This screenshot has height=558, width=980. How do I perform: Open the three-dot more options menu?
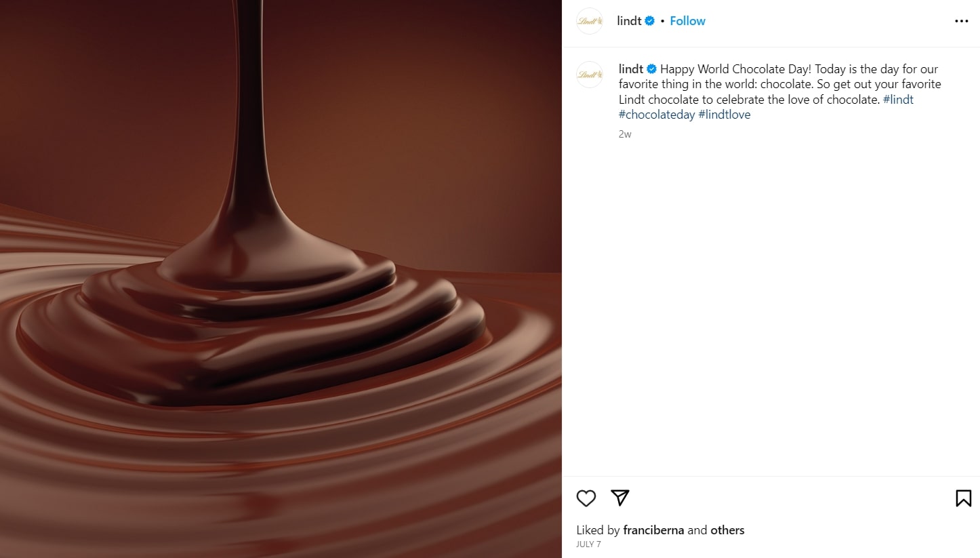[961, 21]
